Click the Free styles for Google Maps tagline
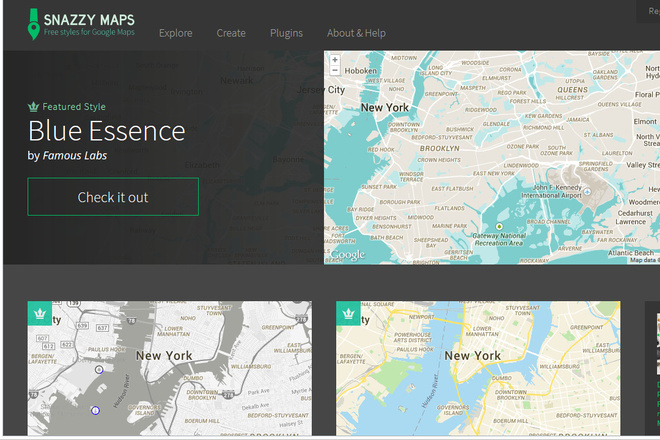Image resolution: width=660 pixels, height=440 pixels. pos(89,32)
